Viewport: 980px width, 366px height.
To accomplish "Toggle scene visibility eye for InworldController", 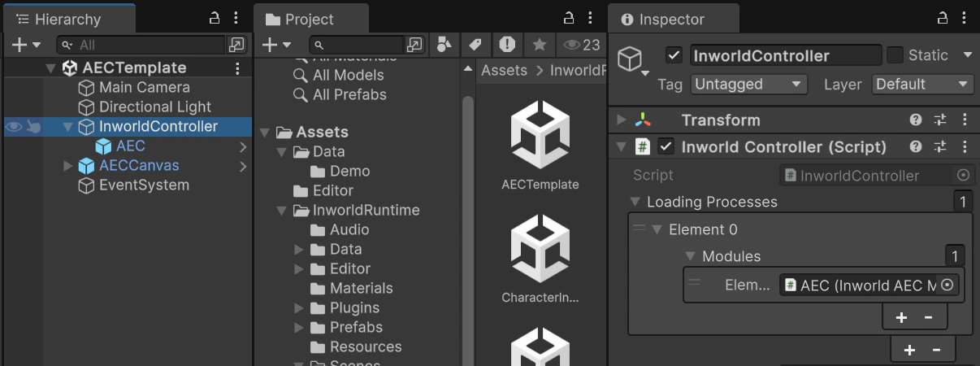I will (x=14, y=126).
